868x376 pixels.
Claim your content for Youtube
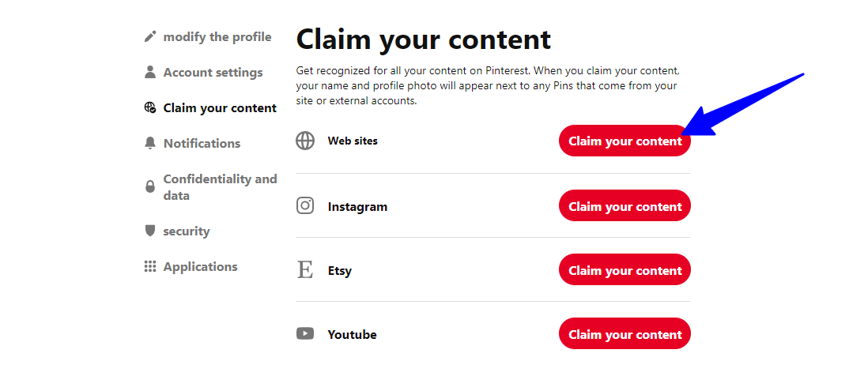coord(625,334)
